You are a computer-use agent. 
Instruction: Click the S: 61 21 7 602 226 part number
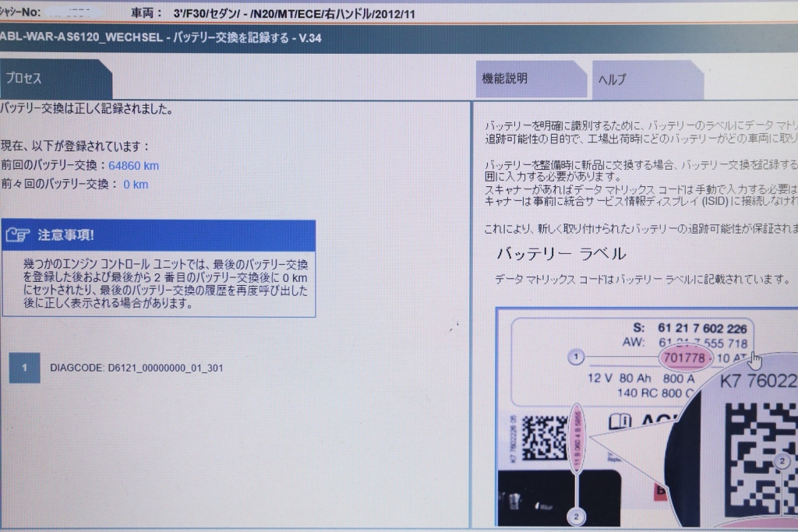click(690, 328)
